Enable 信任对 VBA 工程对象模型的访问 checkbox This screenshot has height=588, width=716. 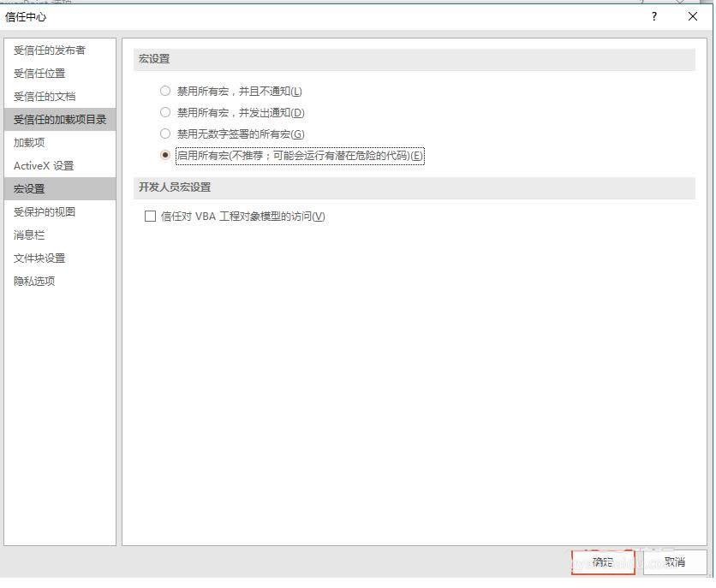point(151,217)
